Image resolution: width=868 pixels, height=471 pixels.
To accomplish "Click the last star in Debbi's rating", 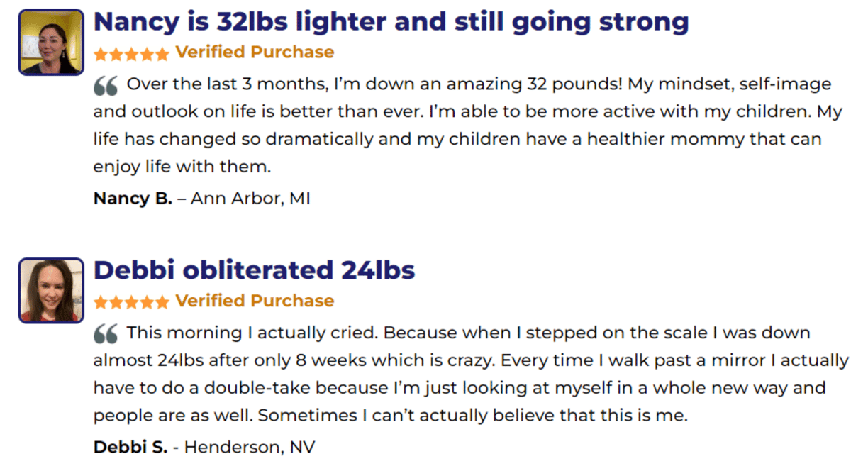I will (x=162, y=301).
